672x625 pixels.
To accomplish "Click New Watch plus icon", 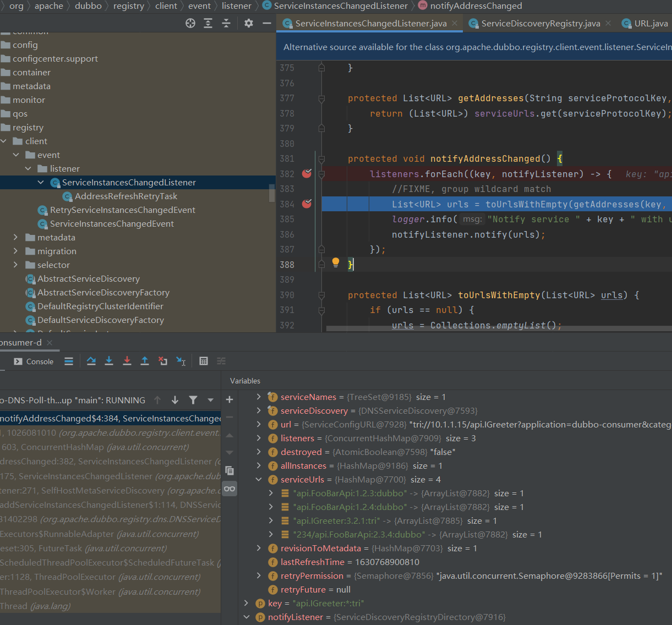I will tap(230, 399).
